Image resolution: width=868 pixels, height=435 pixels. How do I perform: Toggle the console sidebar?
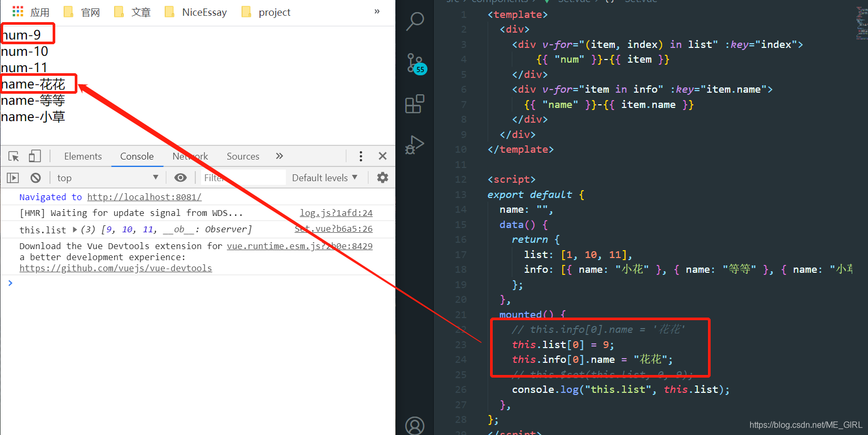pyautogui.click(x=13, y=178)
